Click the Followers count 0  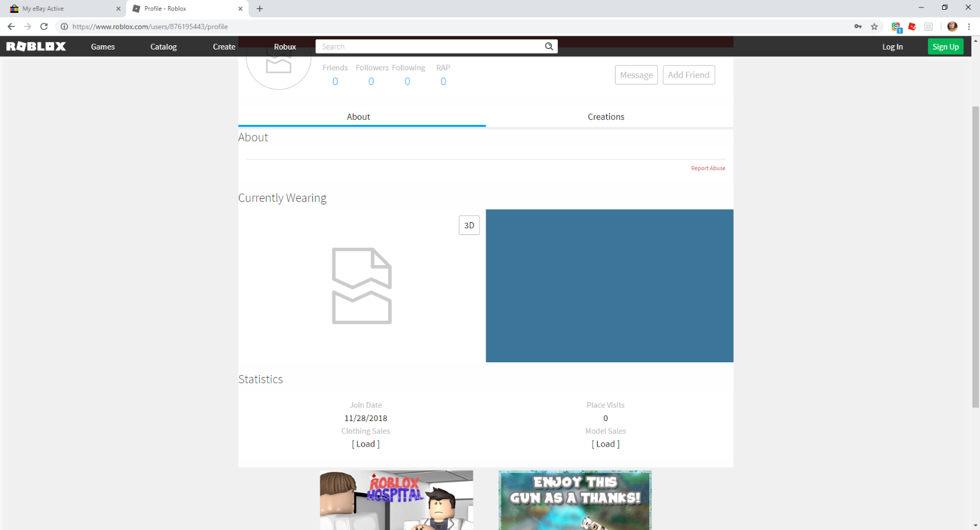click(371, 81)
